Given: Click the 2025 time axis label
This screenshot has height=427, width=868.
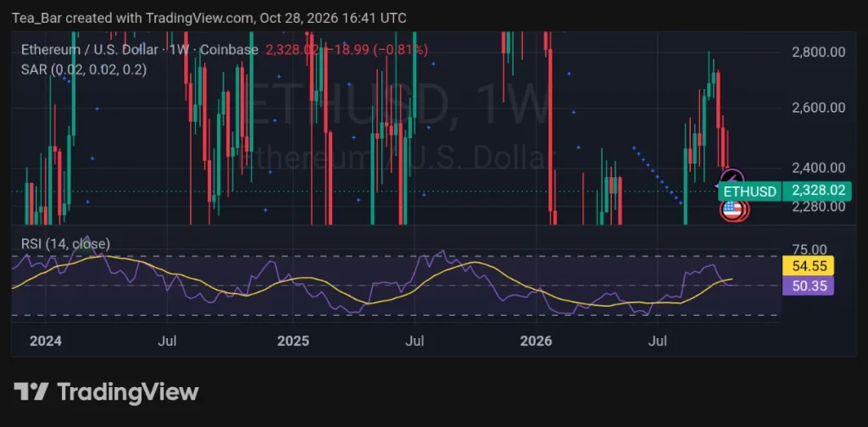Looking at the screenshot, I should (x=293, y=341).
